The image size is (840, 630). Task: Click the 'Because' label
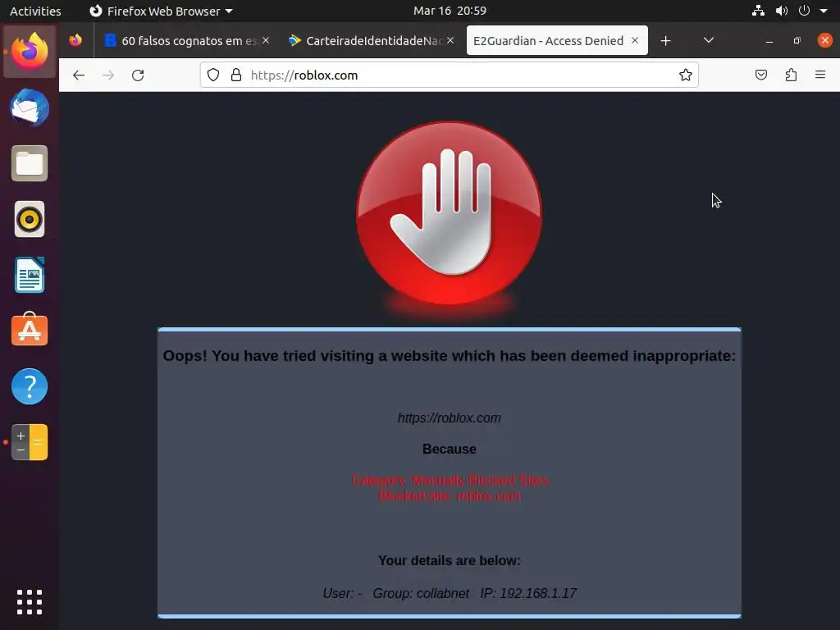tap(449, 449)
